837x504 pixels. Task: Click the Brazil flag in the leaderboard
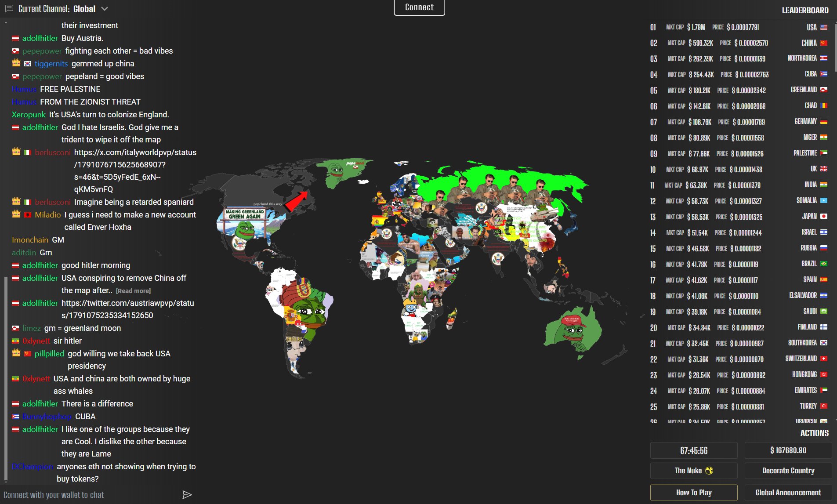(x=824, y=264)
